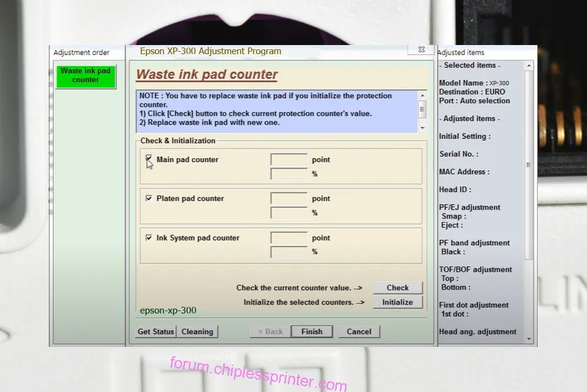Click the 'MAC Address :' entry
The height and width of the screenshot is (392, 587).
pos(464,172)
